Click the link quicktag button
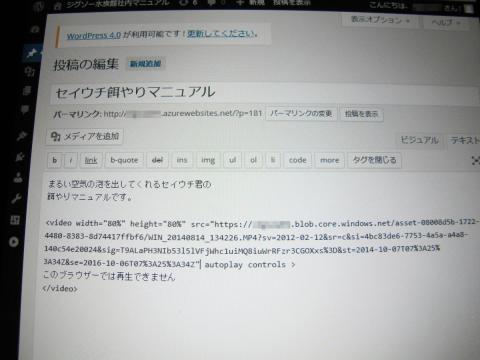Screen dimensions: 480x360 click(91, 160)
